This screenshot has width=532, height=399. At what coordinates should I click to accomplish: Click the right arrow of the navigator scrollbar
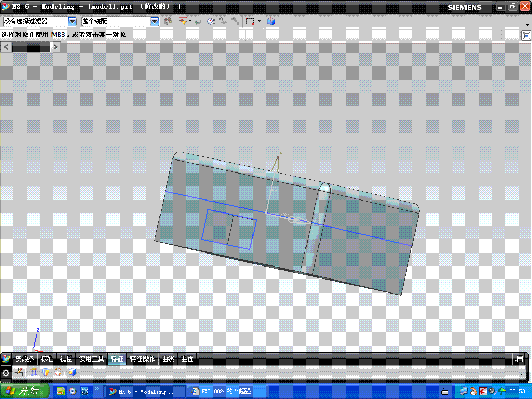[x=56, y=47]
